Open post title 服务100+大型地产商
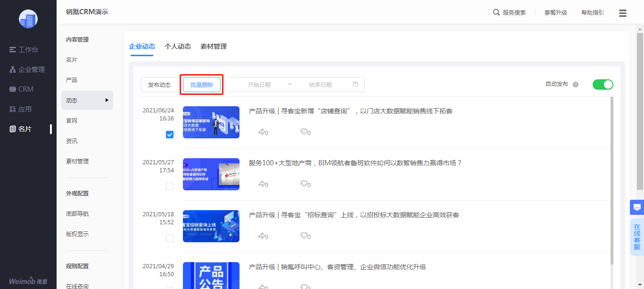 pyautogui.click(x=355, y=163)
